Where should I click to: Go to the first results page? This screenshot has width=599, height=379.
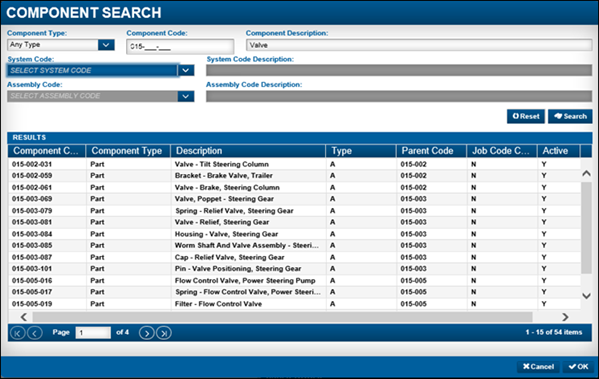pyautogui.click(x=17, y=333)
